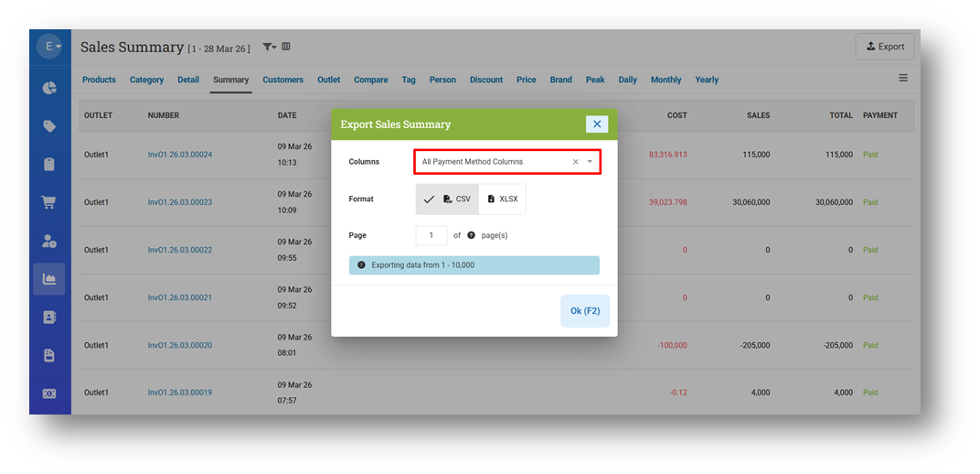
Task: Click the Page number input field
Action: click(x=431, y=236)
